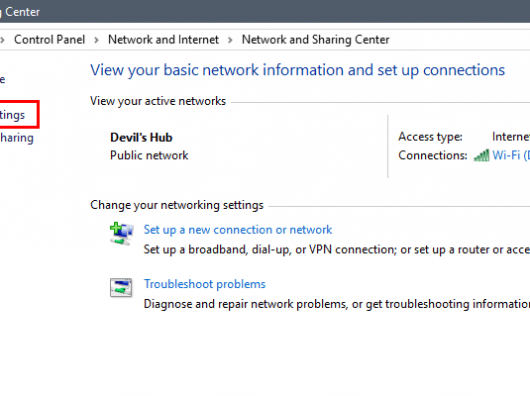530x396 pixels.
Task: Select the Network and Sharing Center breadcrumb
Action: coord(315,40)
